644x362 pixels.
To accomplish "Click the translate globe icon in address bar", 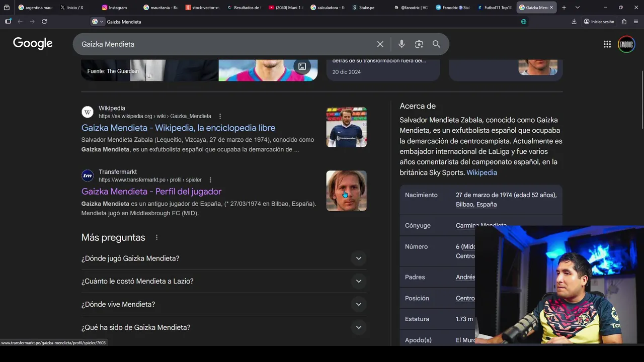I will coord(524,22).
